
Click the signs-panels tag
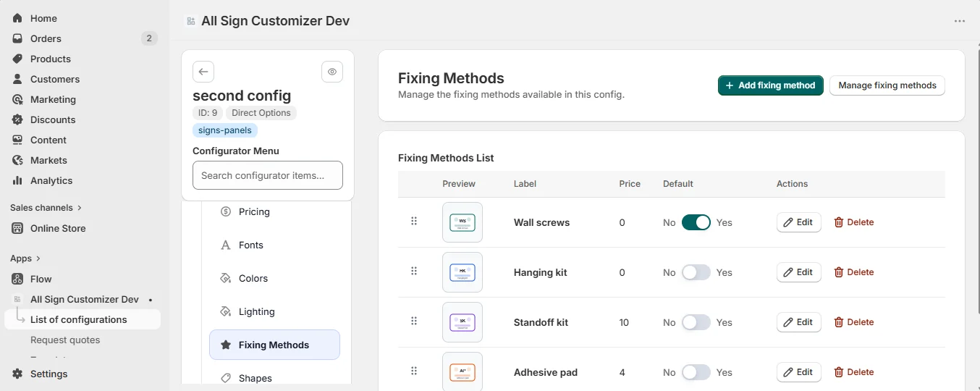tap(225, 130)
